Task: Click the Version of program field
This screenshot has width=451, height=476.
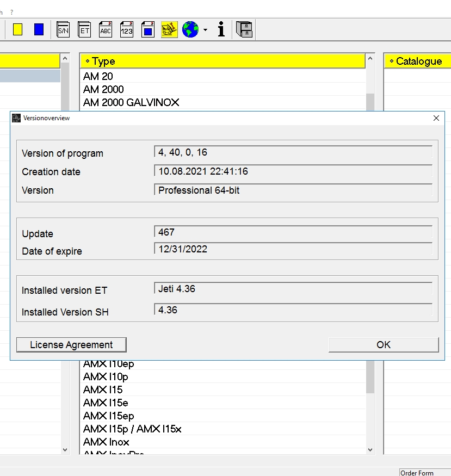Action: coord(293,152)
